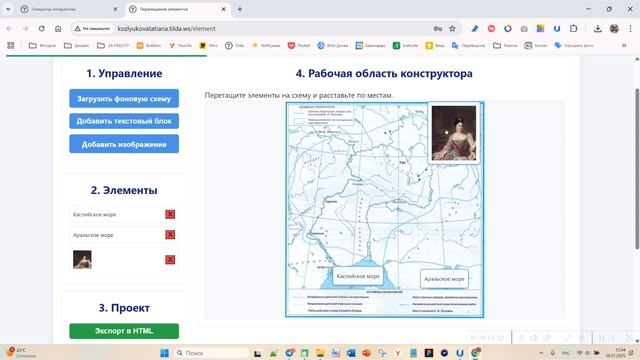
Task: Close the second active tab
Action: point(224,9)
